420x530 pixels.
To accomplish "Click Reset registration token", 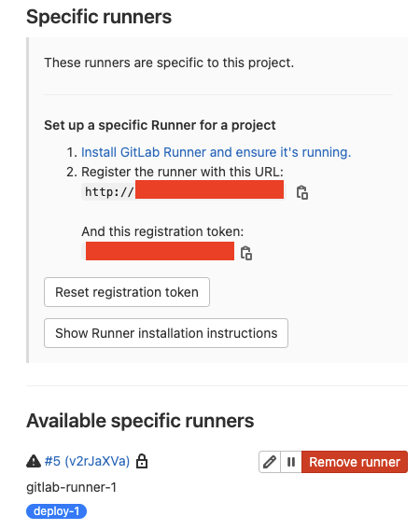I will pyautogui.click(x=127, y=292).
